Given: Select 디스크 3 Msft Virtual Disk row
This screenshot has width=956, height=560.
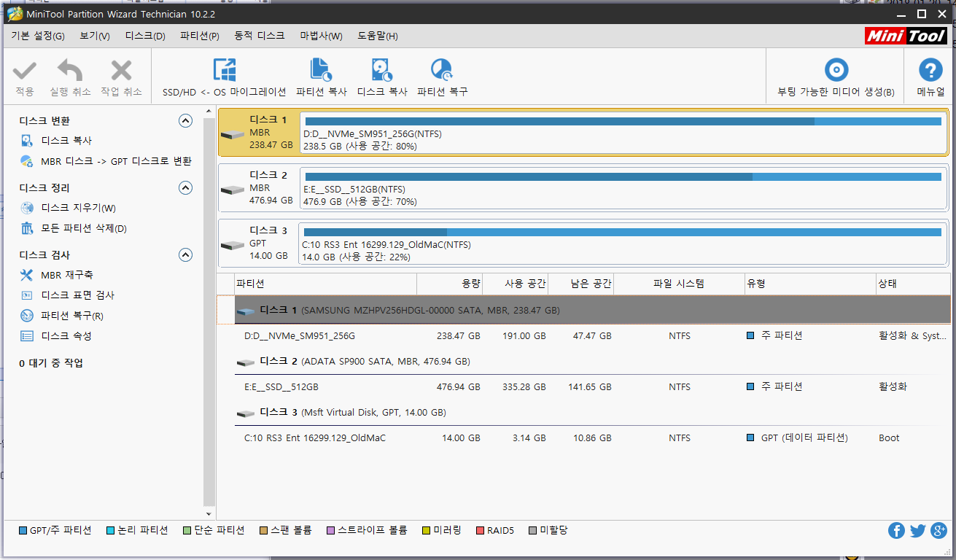Looking at the screenshot, I should click(592, 412).
